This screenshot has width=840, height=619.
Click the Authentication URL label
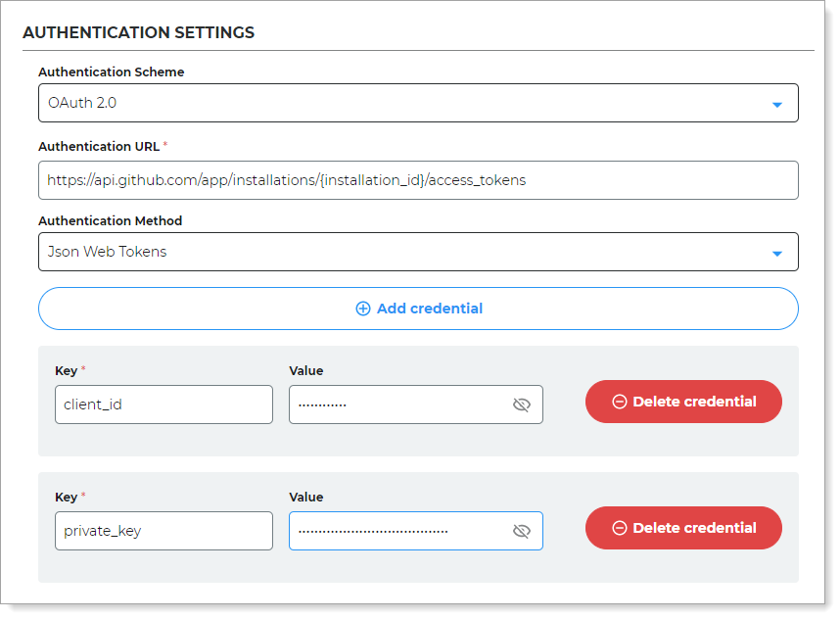click(x=98, y=146)
